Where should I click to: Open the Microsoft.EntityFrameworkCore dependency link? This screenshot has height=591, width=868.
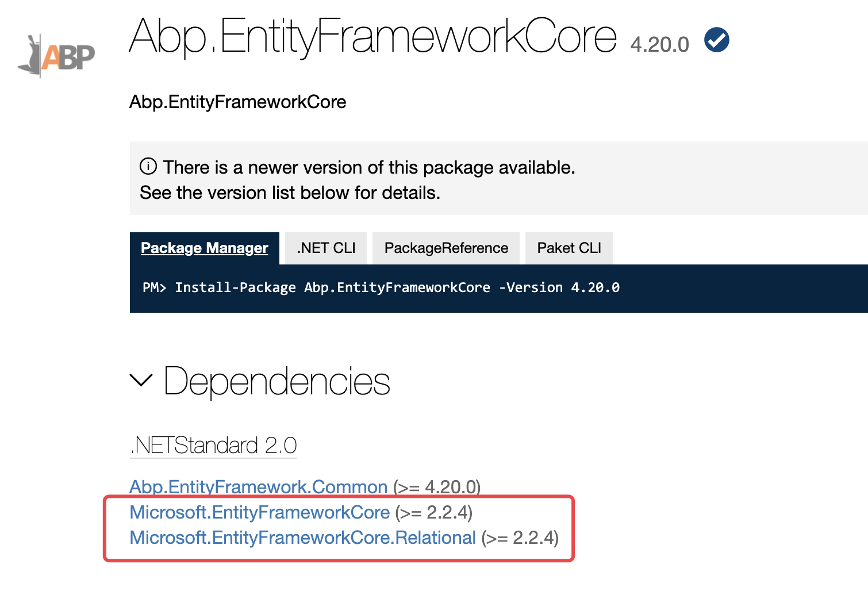point(260,512)
